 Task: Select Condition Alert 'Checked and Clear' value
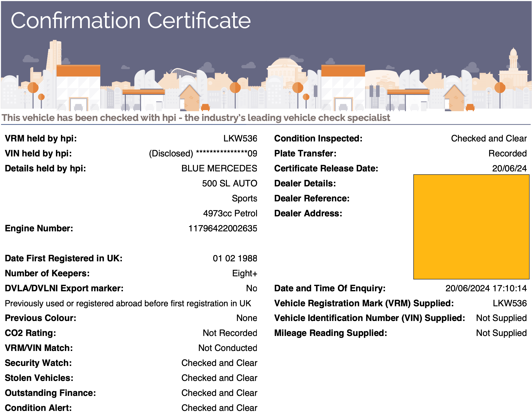(219, 408)
